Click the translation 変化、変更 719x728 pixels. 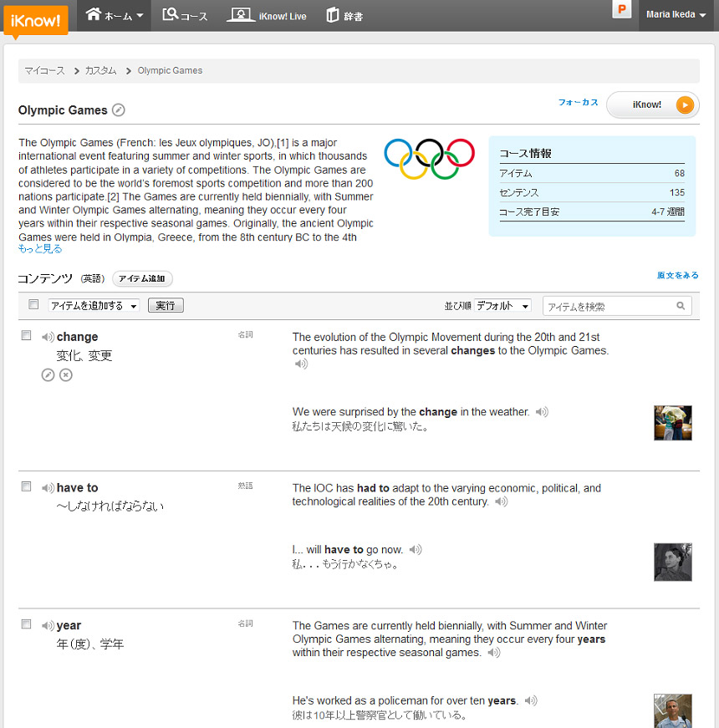pyautogui.click(x=84, y=356)
